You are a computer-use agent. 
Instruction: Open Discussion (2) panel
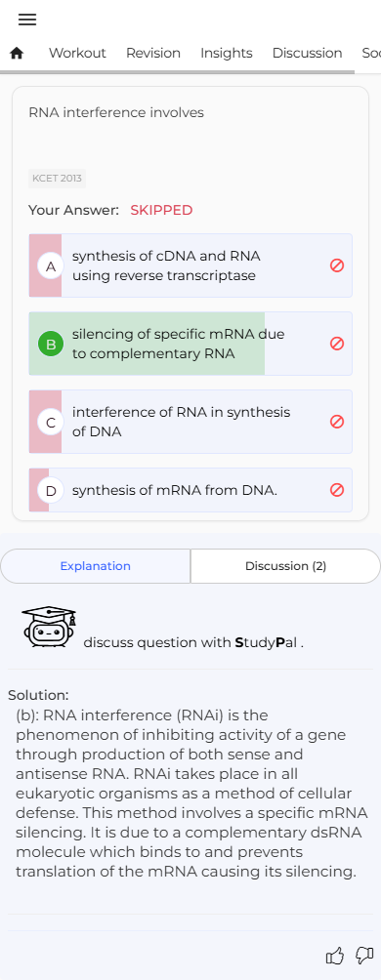tap(286, 566)
